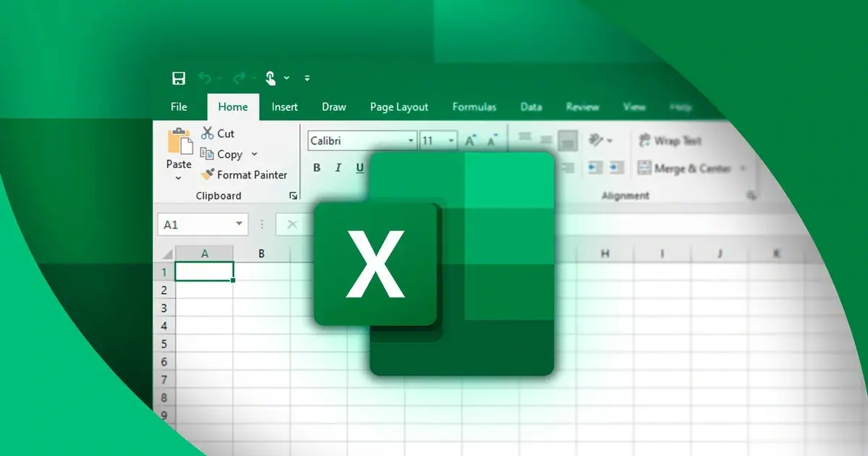Switch to the Formulas ribbon tab
Viewport: 868px width, 456px height.
475,106
